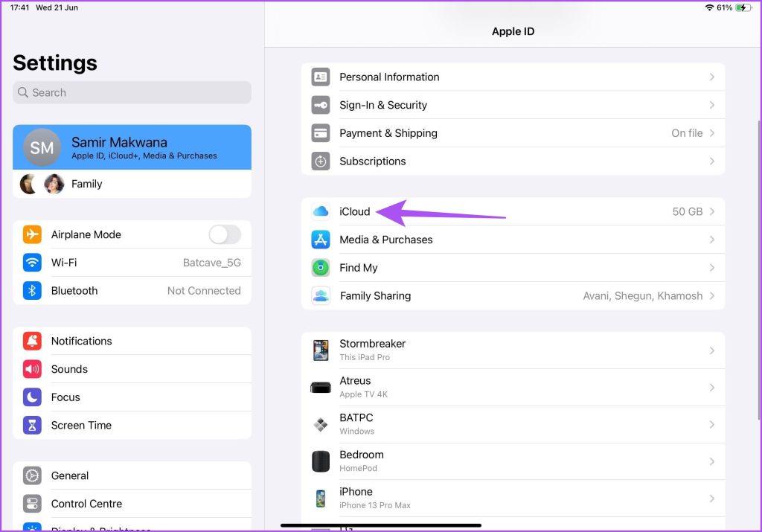This screenshot has width=762, height=532.
Task: Click the Search field in Settings
Action: pos(132,92)
